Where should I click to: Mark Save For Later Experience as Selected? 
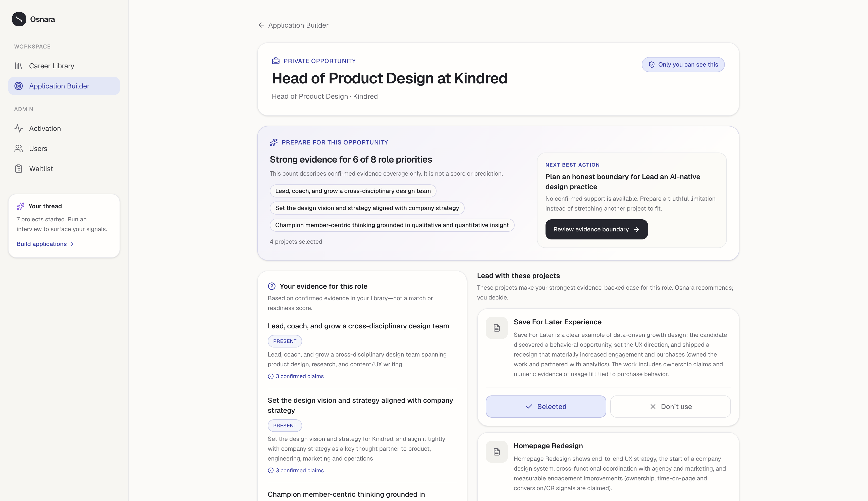546,406
